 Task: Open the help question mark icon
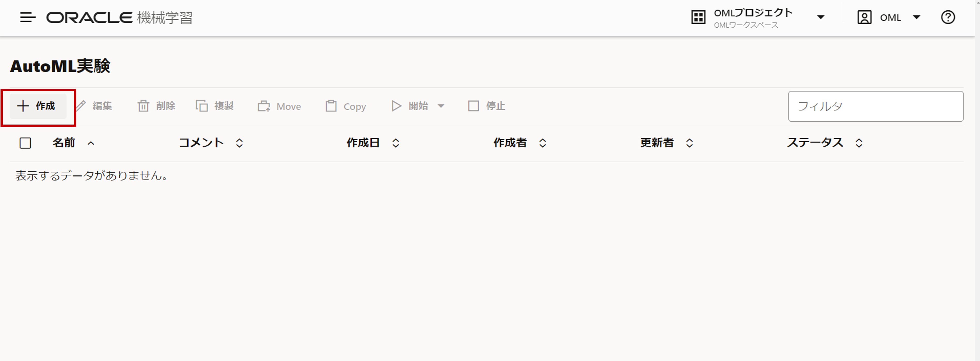click(948, 17)
